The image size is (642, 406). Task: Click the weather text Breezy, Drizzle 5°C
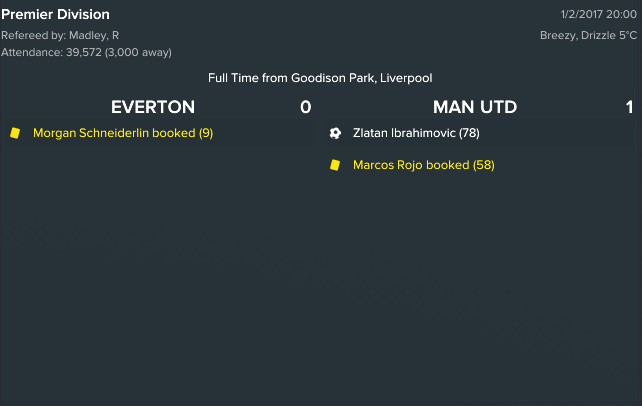click(588, 36)
